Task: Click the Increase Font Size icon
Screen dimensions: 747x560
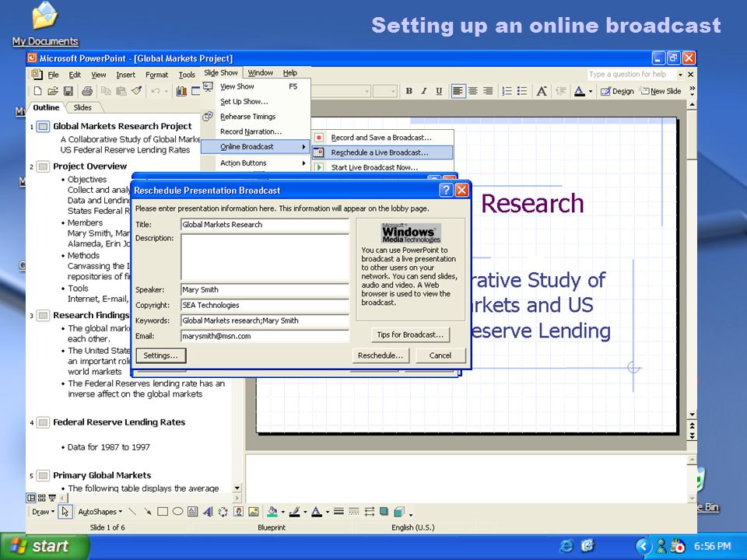Action: pos(542,91)
